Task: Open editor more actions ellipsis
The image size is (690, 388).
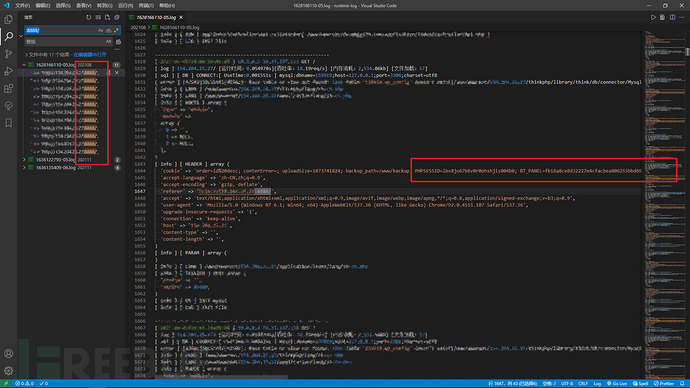Action: [682, 17]
